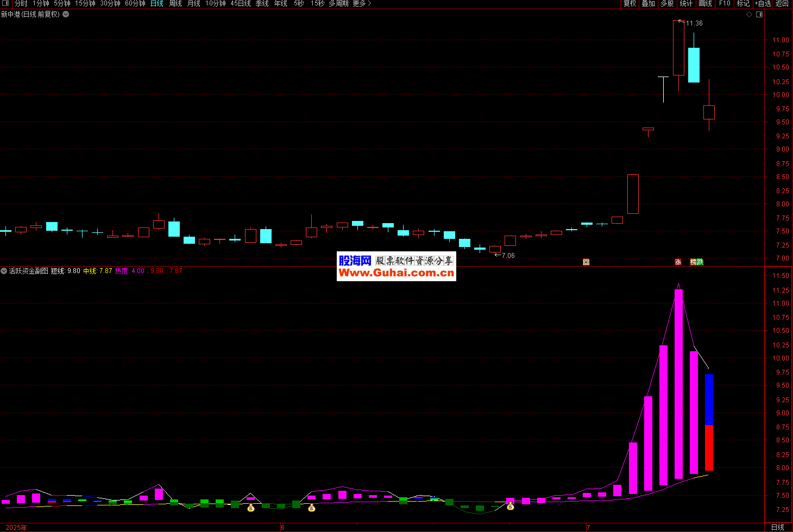Screen dimensions: 793x532
Task: Expand the 更多 periods menu
Action: pos(362,4)
